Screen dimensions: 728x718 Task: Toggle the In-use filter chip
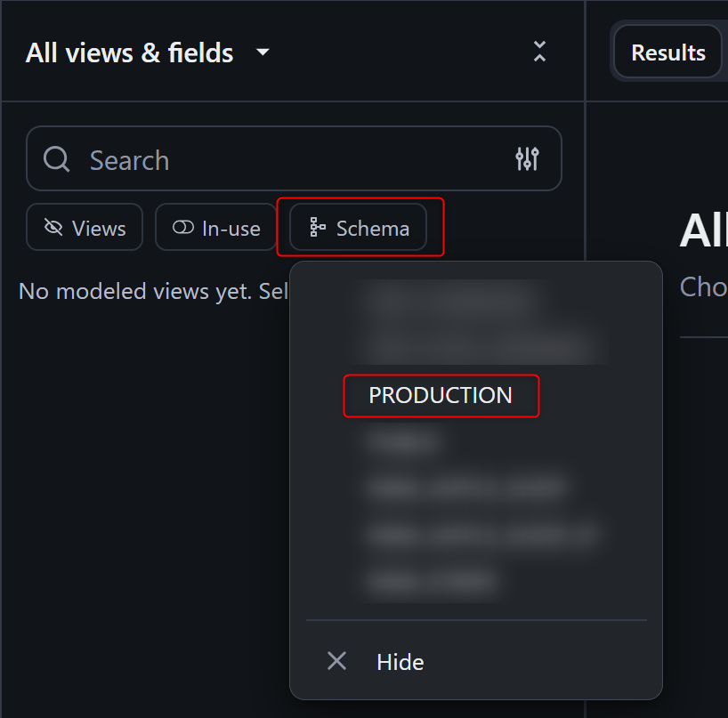[216, 229]
